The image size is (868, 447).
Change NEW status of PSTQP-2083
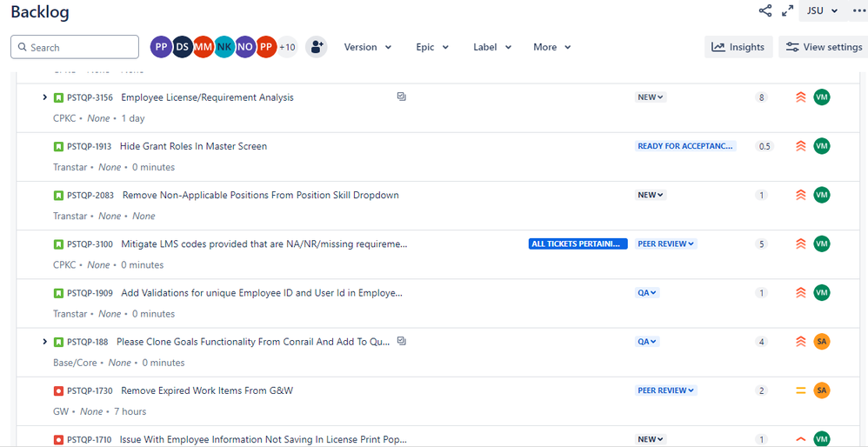coord(651,195)
